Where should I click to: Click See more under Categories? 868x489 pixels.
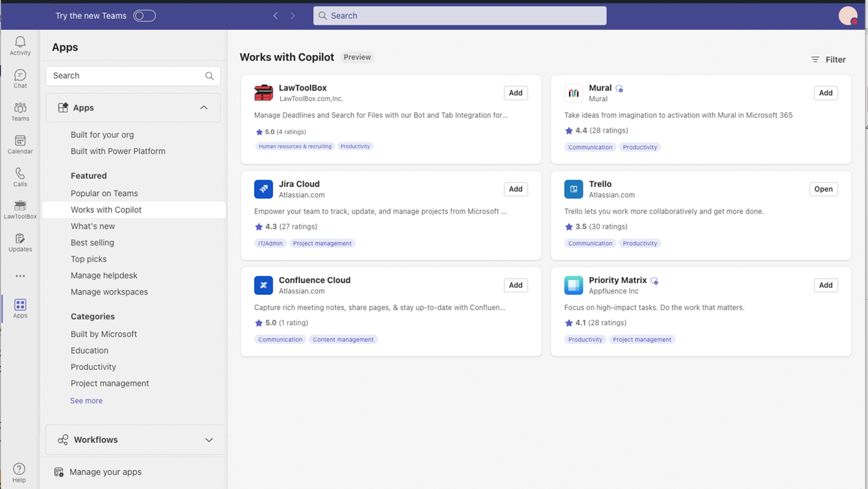(86, 400)
